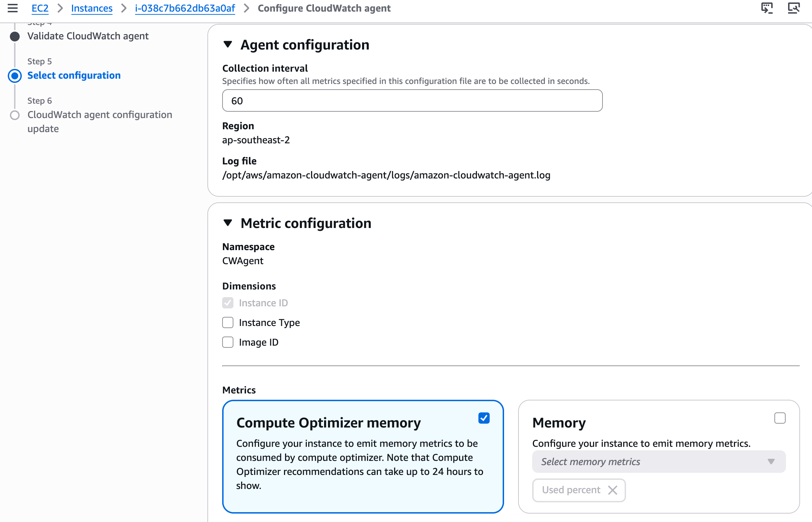Click the Step 5 Select configuration item
Screen dimensions: 812x522
pyautogui.click(x=74, y=75)
